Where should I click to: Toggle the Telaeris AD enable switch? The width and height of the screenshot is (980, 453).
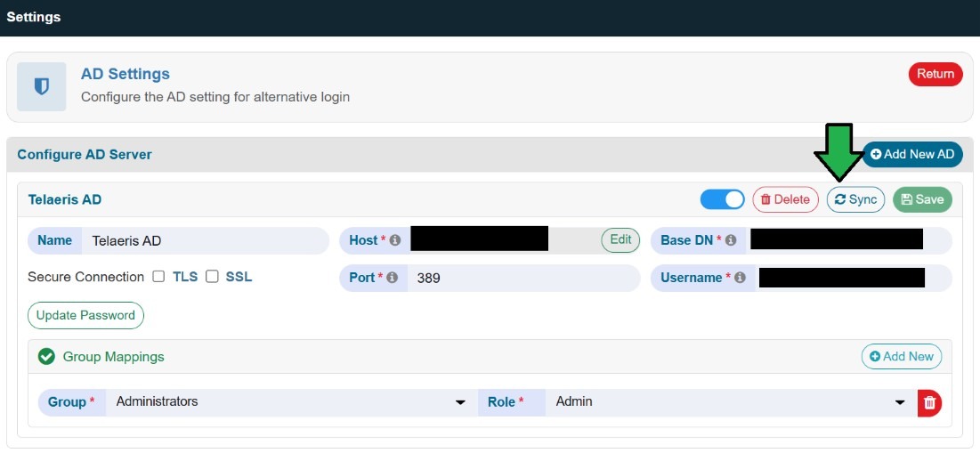(x=722, y=199)
